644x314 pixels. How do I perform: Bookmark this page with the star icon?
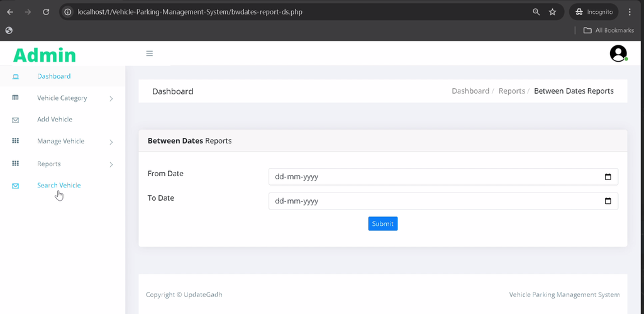pos(552,12)
